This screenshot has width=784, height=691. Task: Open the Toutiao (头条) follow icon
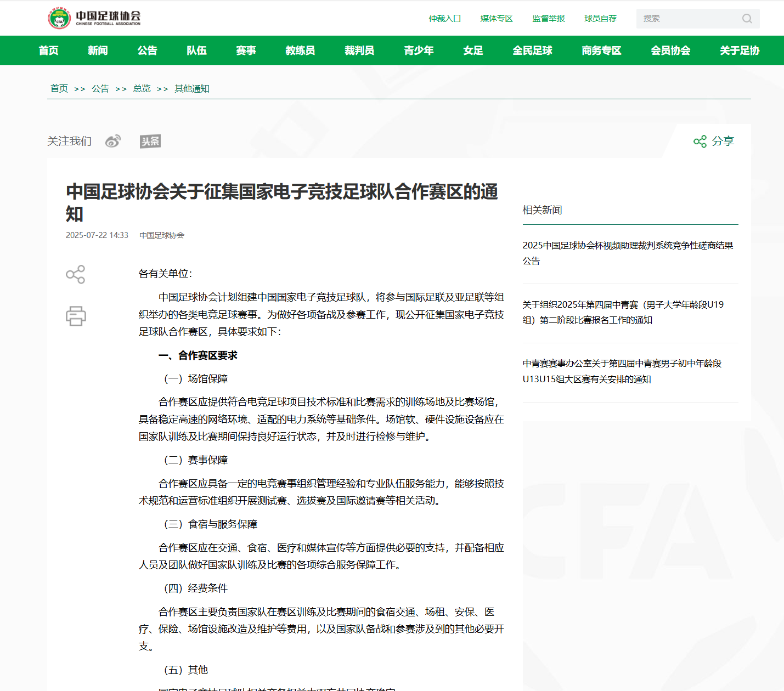pos(150,141)
